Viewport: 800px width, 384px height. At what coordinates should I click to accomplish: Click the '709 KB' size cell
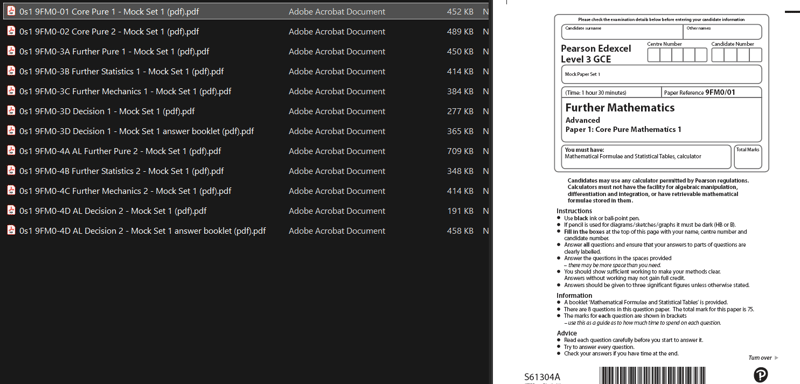460,151
